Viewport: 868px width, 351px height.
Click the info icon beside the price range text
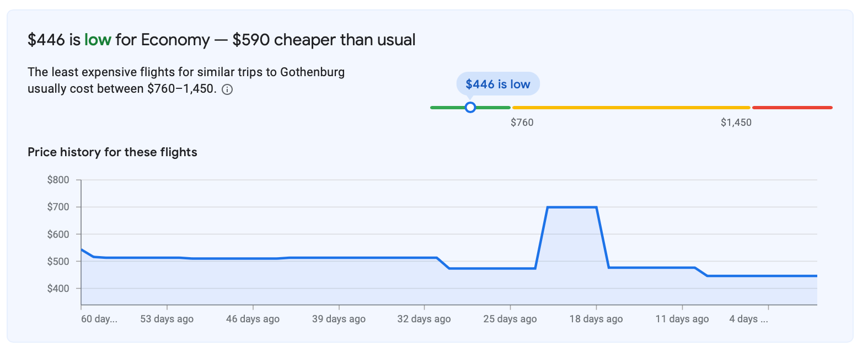tap(227, 89)
